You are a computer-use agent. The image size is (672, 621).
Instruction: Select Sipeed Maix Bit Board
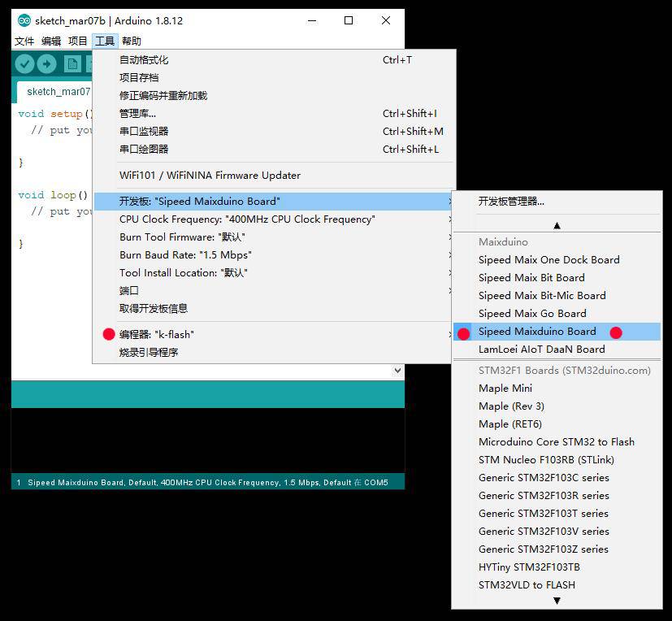tap(557, 278)
